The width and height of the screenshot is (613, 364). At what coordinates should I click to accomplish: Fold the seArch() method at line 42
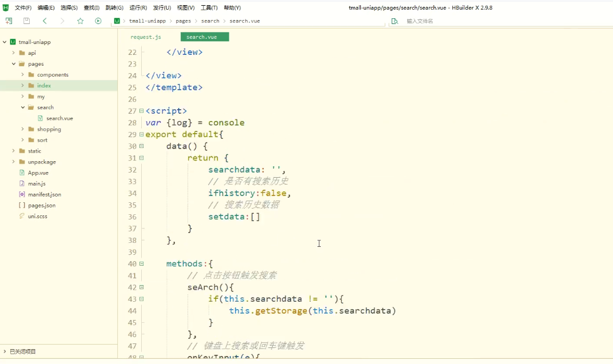pos(141,287)
